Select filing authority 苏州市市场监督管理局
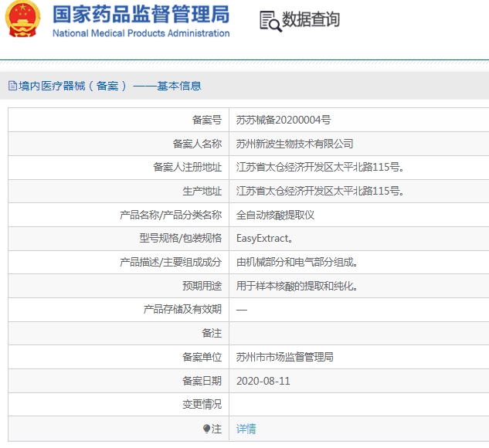This screenshot has width=489, height=448. pyautogui.click(x=284, y=357)
